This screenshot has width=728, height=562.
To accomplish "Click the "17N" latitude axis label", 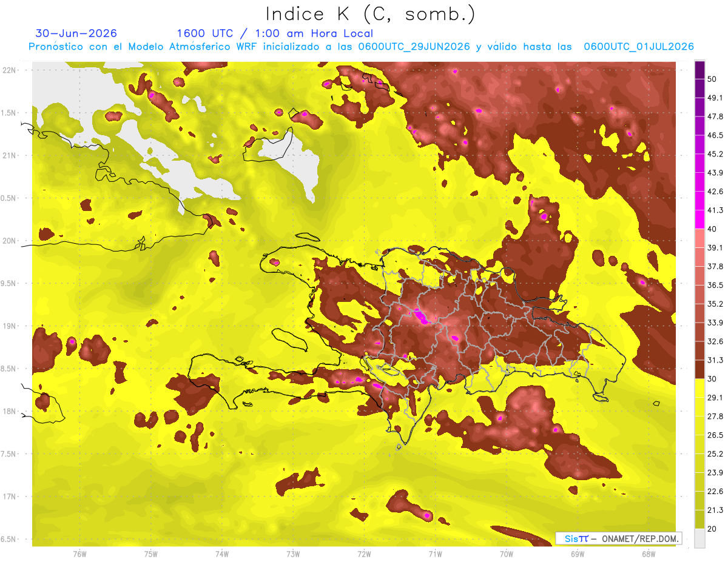I will tap(9, 497).
